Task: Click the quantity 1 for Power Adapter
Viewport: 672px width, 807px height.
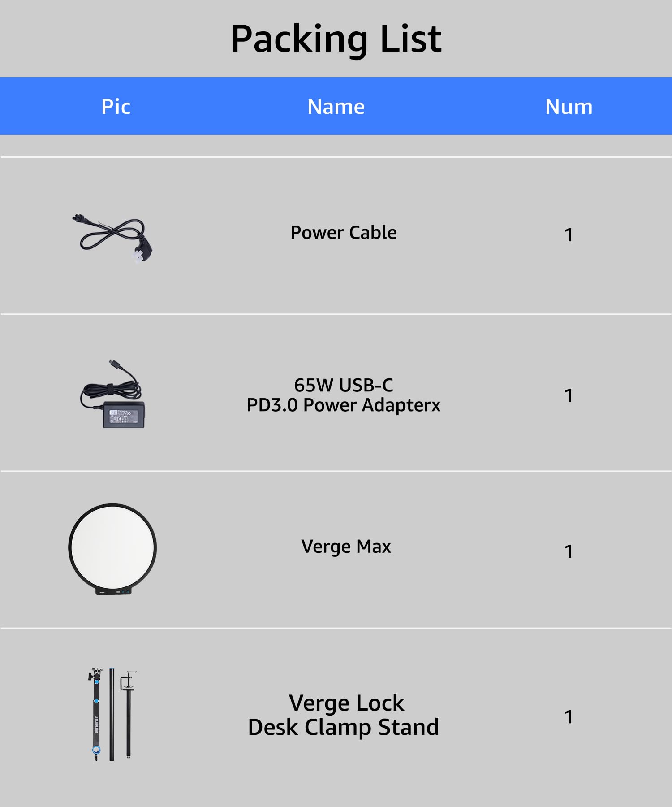Action: (x=569, y=396)
